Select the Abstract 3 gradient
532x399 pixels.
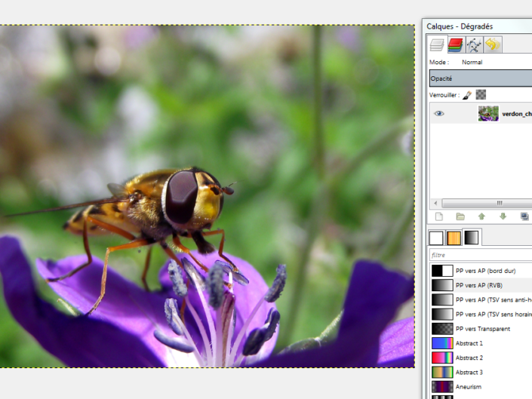click(x=481, y=372)
